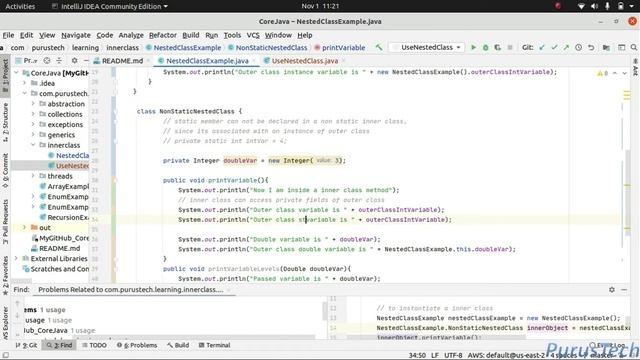Expand the abstraction package
The image size is (640, 360).
[x=33, y=104]
